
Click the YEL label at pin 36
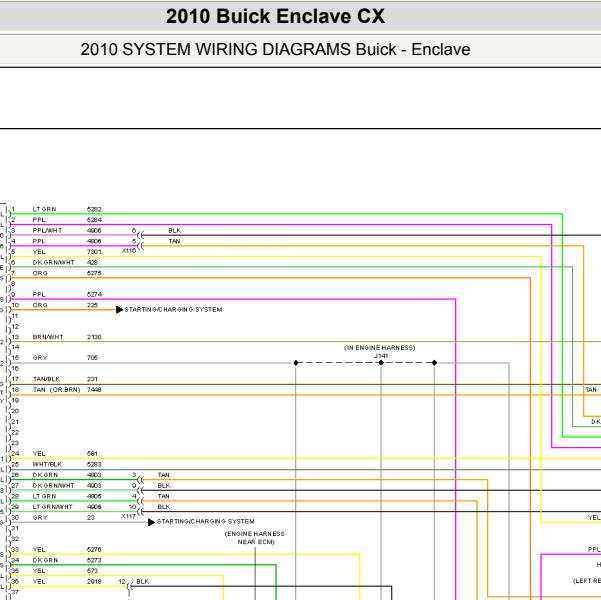coord(39,582)
